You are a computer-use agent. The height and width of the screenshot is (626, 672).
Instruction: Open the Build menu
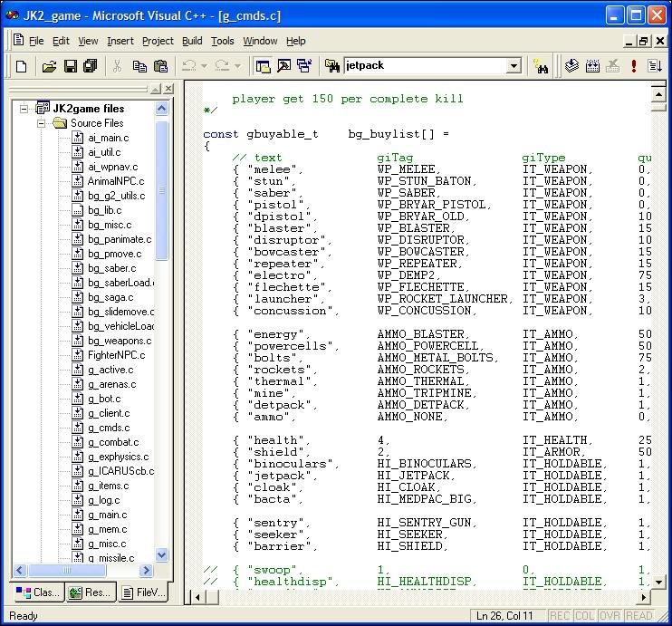click(x=192, y=41)
